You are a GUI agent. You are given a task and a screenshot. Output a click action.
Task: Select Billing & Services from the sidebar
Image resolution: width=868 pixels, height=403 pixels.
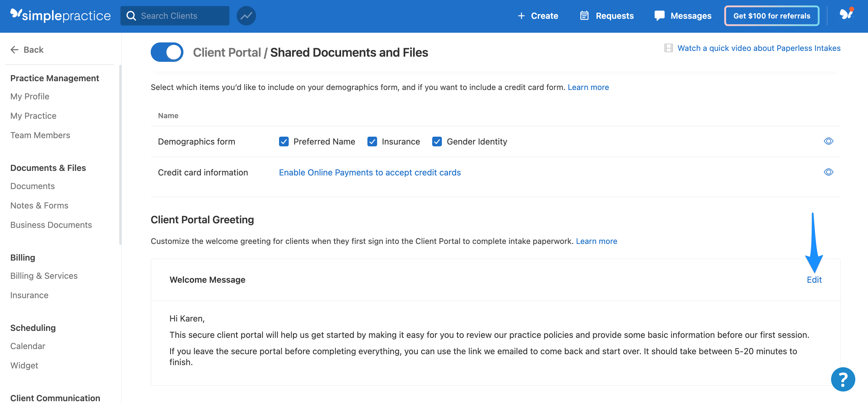tap(44, 275)
